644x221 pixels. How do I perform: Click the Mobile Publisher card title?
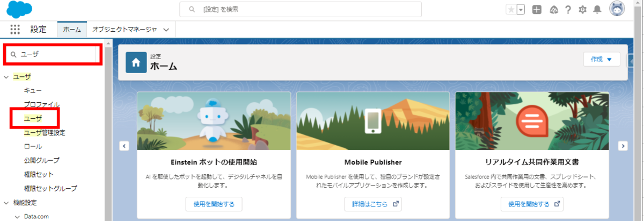[373, 161]
